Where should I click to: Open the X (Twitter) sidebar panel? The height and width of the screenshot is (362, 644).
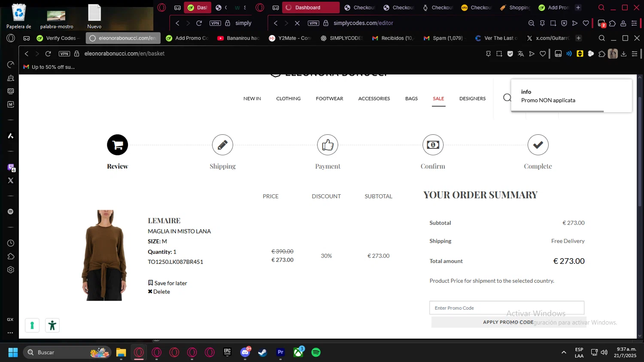click(x=11, y=181)
